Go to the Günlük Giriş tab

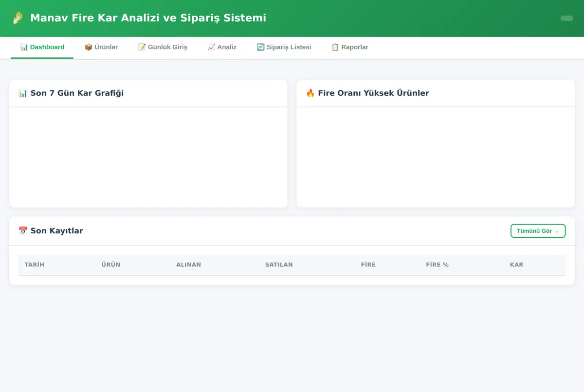point(163,47)
